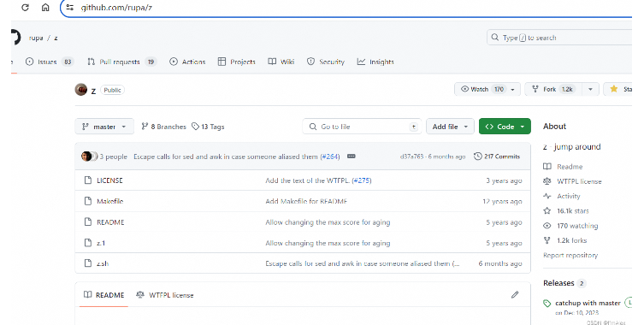Open WTFPL license link in About sidebar

point(572,181)
